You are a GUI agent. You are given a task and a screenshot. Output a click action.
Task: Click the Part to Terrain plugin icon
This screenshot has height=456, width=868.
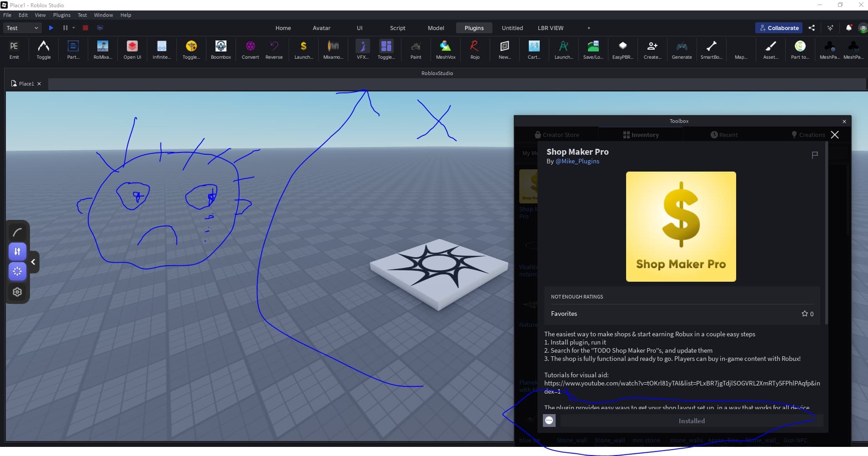coord(800,49)
